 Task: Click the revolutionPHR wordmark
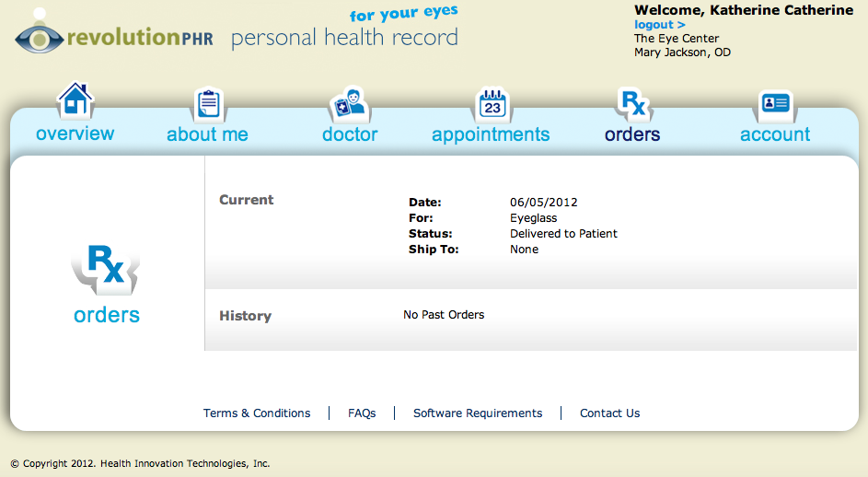(x=140, y=37)
